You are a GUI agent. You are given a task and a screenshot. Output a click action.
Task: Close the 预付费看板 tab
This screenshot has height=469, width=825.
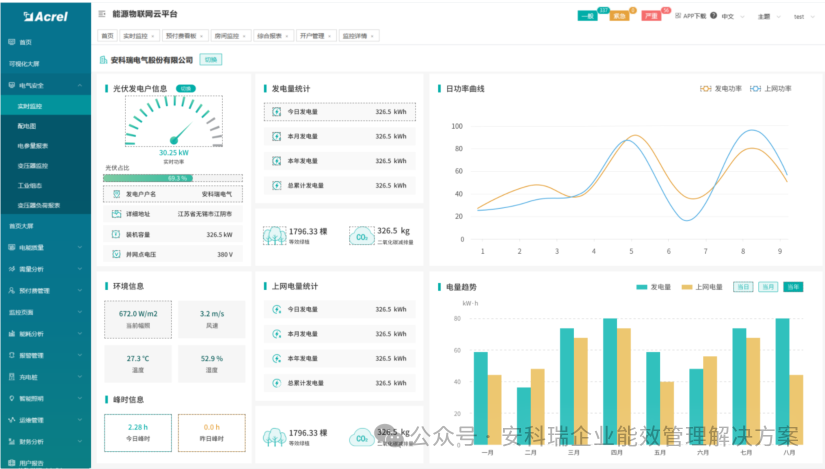[202, 36]
